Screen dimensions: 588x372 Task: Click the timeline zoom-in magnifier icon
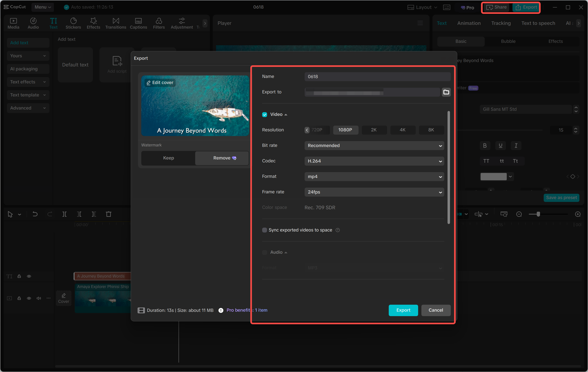[578, 214]
